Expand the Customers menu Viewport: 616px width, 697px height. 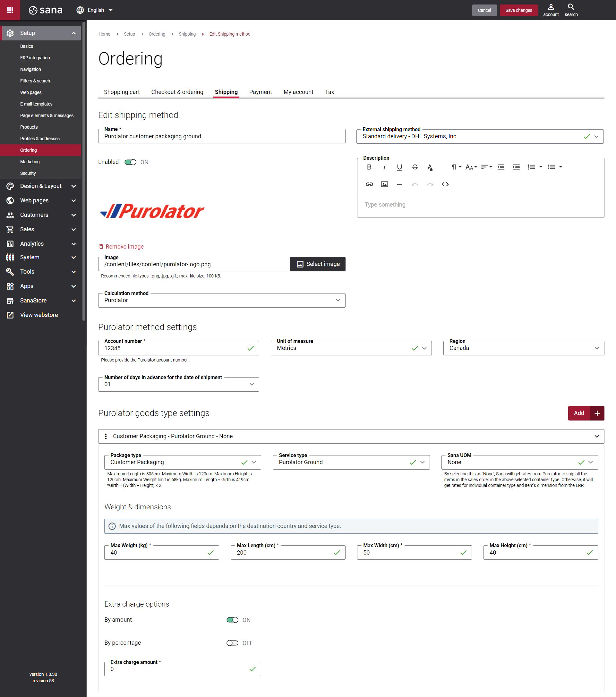[41, 215]
